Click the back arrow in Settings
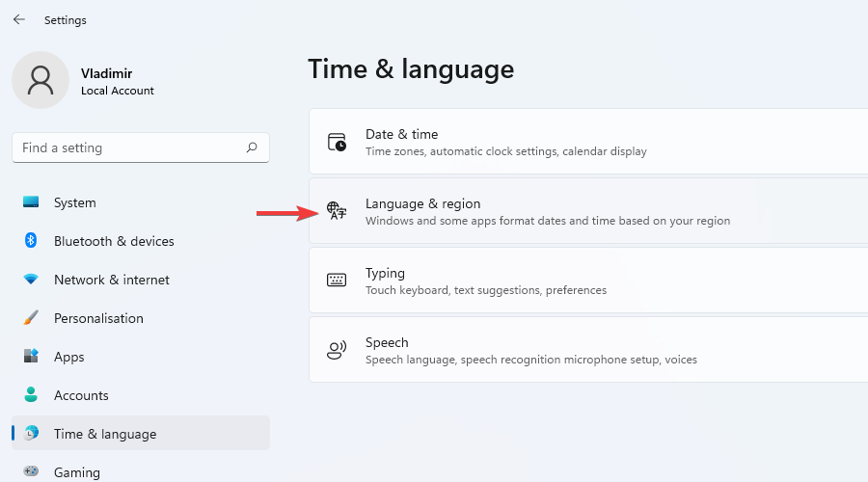This screenshot has height=482, width=868. (x=19, y=19)
